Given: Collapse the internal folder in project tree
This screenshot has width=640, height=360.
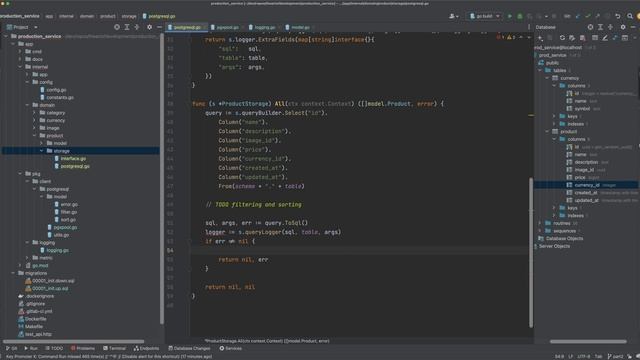Looking at the screenshot, I should [x=20, y=67].
